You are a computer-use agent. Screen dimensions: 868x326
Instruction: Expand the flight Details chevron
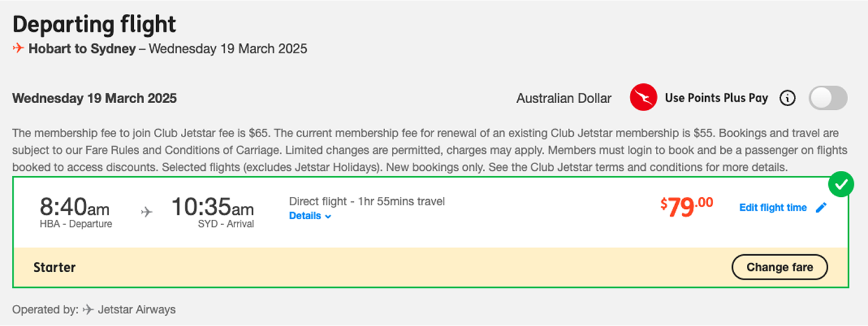[329, 216]
